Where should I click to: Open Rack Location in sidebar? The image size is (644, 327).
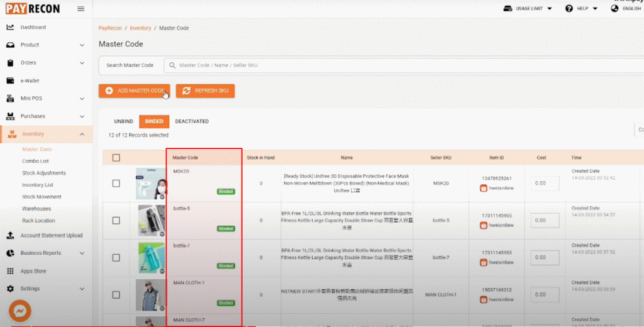[x=38, y=221]
